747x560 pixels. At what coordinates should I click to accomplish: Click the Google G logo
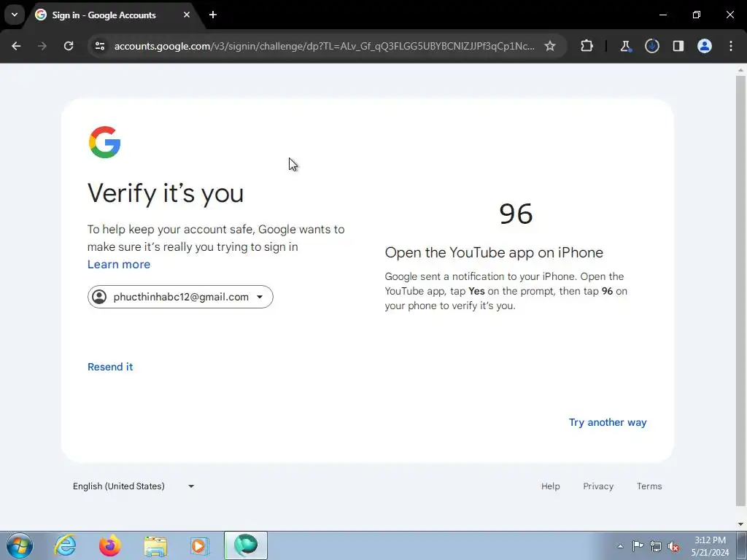coord(104,142)
